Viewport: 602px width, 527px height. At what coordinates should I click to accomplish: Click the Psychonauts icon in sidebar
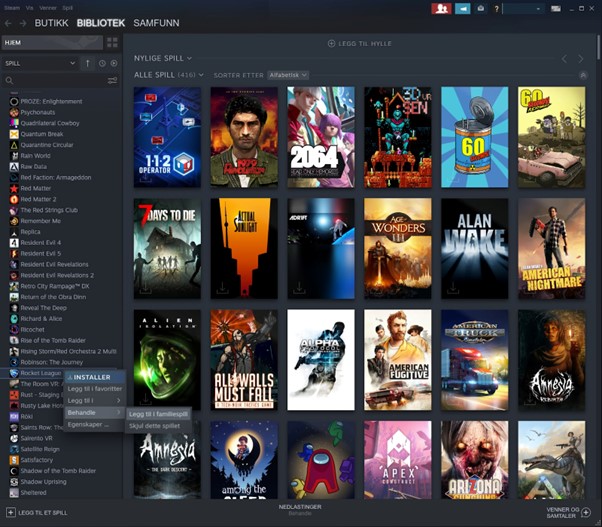coord(14,112)
